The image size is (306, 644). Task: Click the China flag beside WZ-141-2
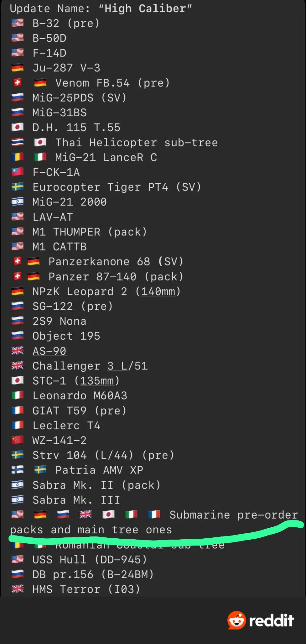coord(18,440)
